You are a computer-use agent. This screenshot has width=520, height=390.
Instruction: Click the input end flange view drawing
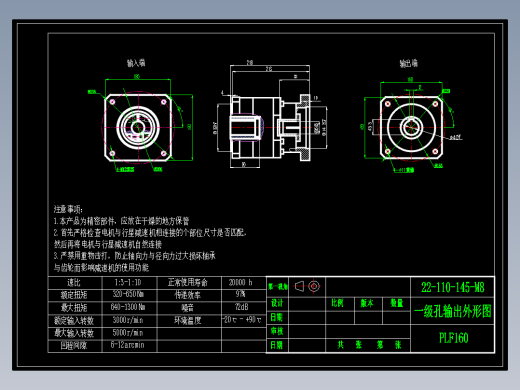point(138,128)
